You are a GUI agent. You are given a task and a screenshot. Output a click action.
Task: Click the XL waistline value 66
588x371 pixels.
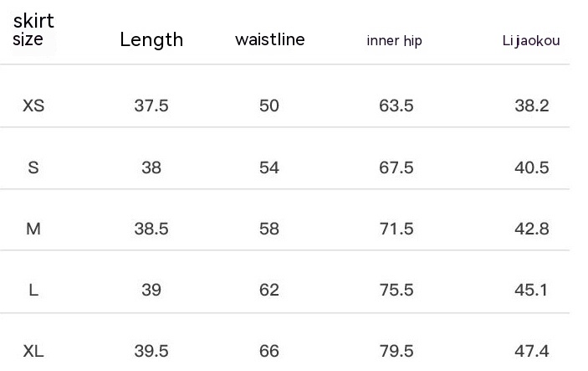269,352
